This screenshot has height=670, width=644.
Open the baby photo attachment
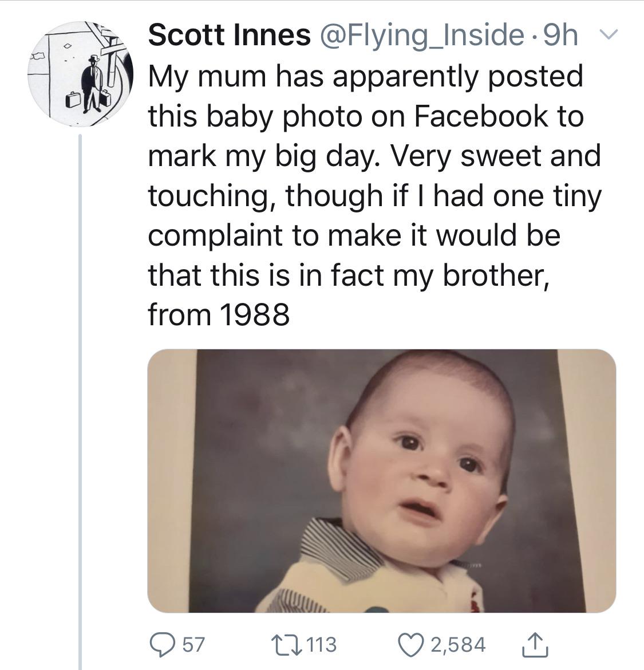(x=381, y=481)
